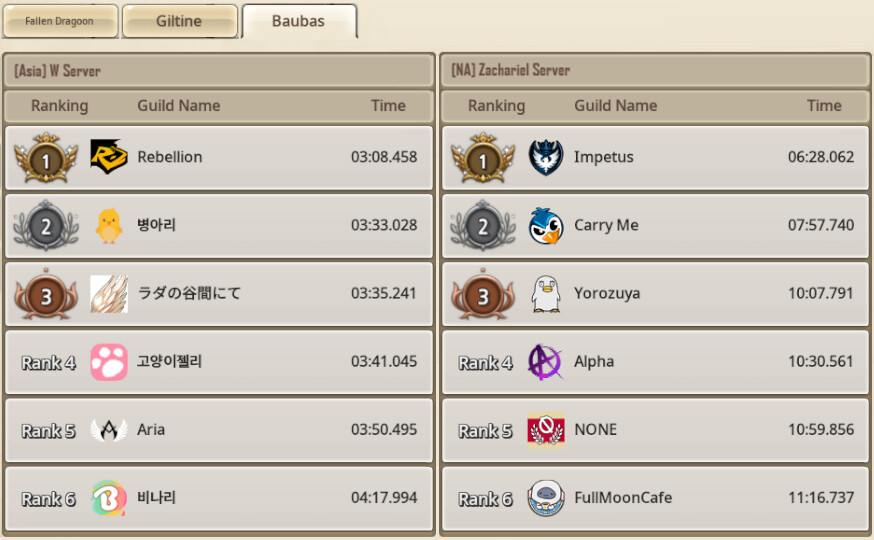Click the Asia W Server header
This screenshot has width=874, height=540.
click(x=218, y=71)
